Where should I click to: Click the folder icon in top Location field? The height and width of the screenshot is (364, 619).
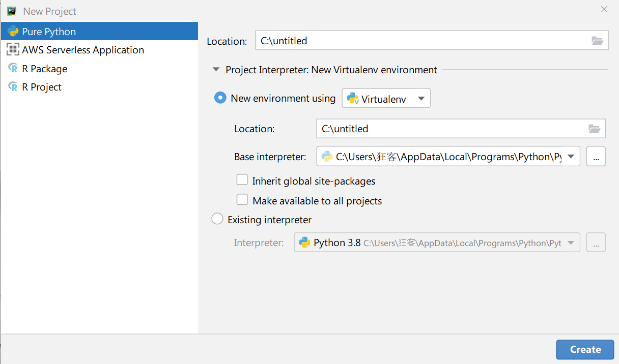click(x=597, y=41)
